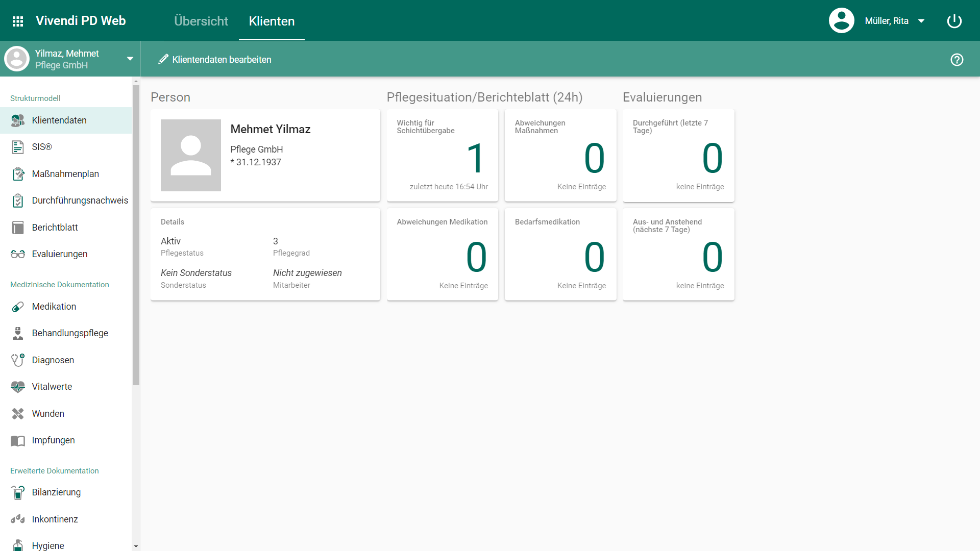Click the Wunden bandage icon

18,414
